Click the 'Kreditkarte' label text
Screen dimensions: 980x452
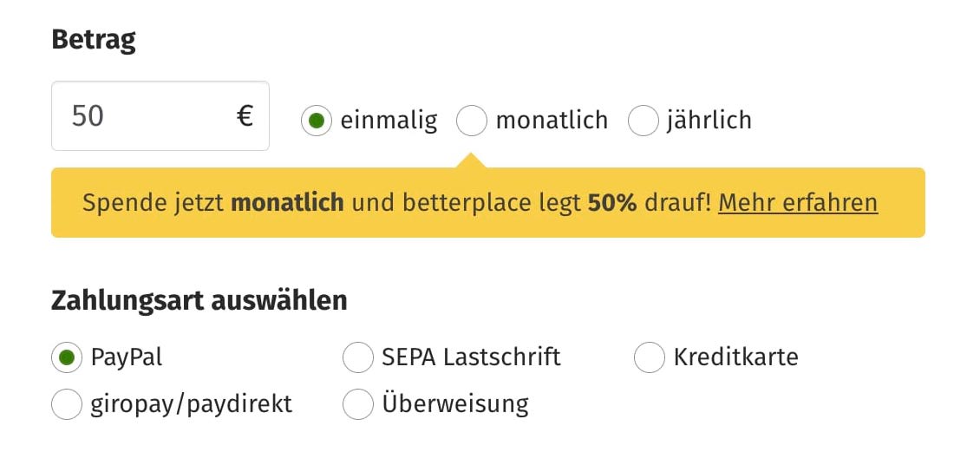point(735,357)
